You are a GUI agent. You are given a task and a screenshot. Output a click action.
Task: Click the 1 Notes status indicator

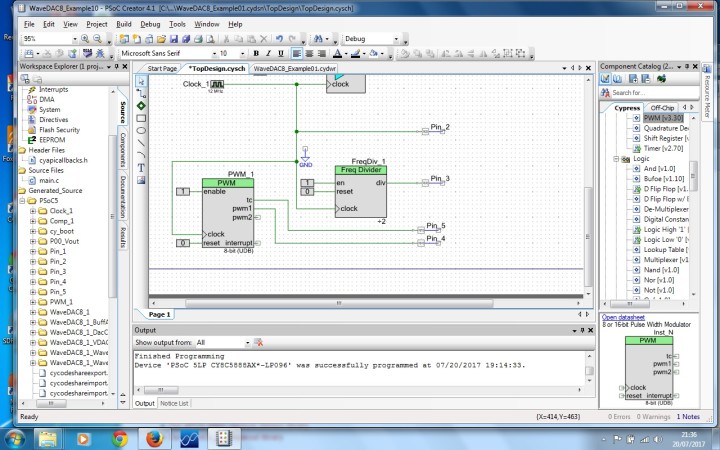[688, 417]
